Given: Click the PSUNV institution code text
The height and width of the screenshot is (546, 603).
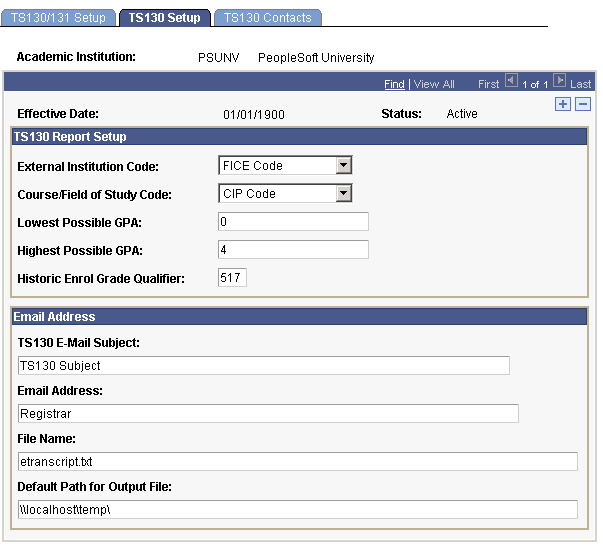Looking at the screenshot, I should [x=218, y=58].
